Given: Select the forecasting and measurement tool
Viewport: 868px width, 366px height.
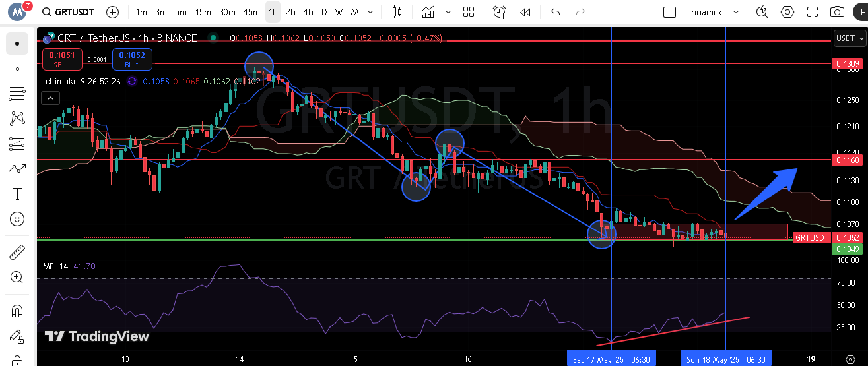Looking at the screenshot, I should [x=17, y=144].
